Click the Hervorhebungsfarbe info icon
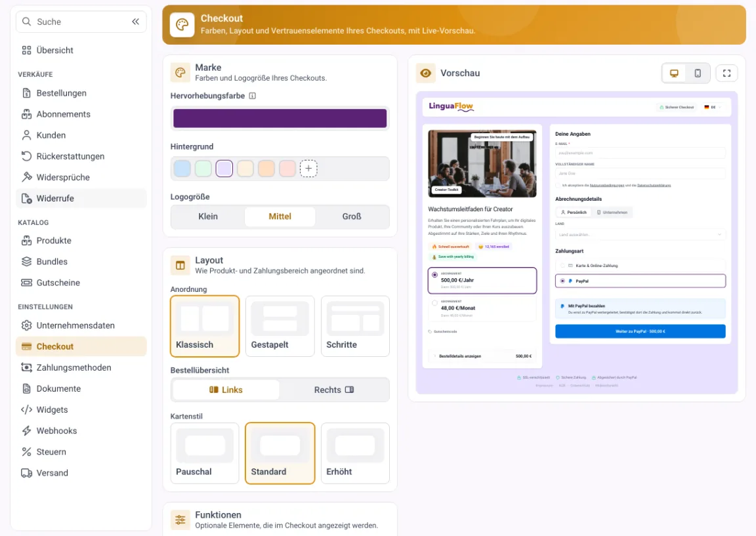756x536 pixels. [x=252, y=96]
